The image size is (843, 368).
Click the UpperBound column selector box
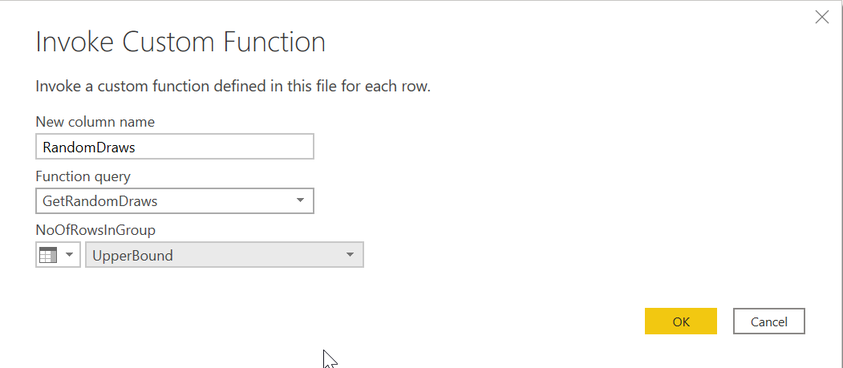coord(224,255)
